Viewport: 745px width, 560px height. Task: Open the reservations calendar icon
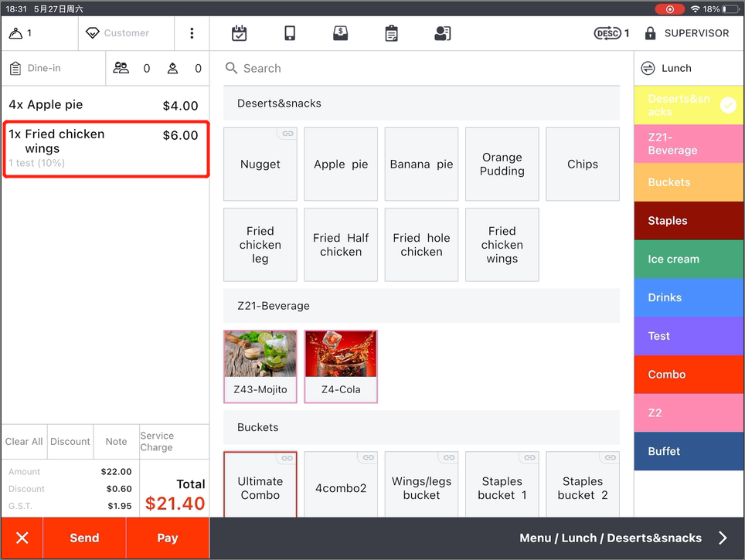click(240, 33)
